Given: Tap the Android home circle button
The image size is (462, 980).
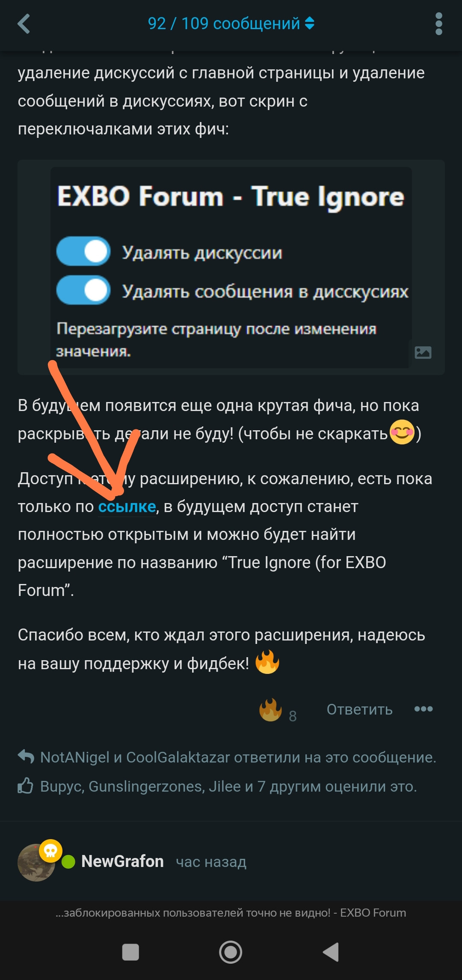Looking at the screenshot, I should 231,952.
